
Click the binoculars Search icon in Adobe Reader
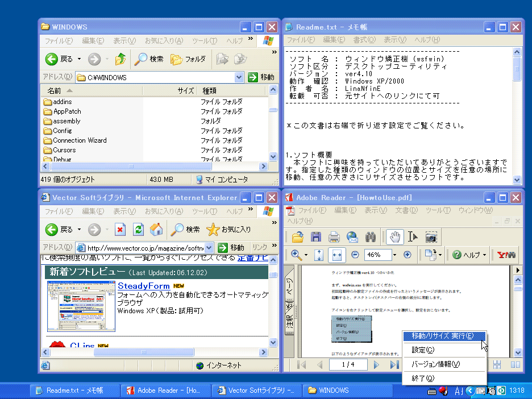371,237
